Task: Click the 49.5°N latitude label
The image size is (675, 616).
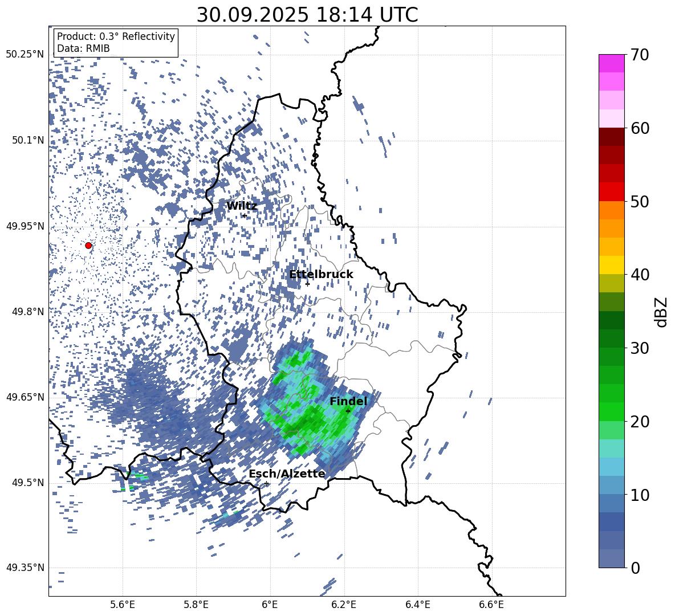Action: coord(27,483)
